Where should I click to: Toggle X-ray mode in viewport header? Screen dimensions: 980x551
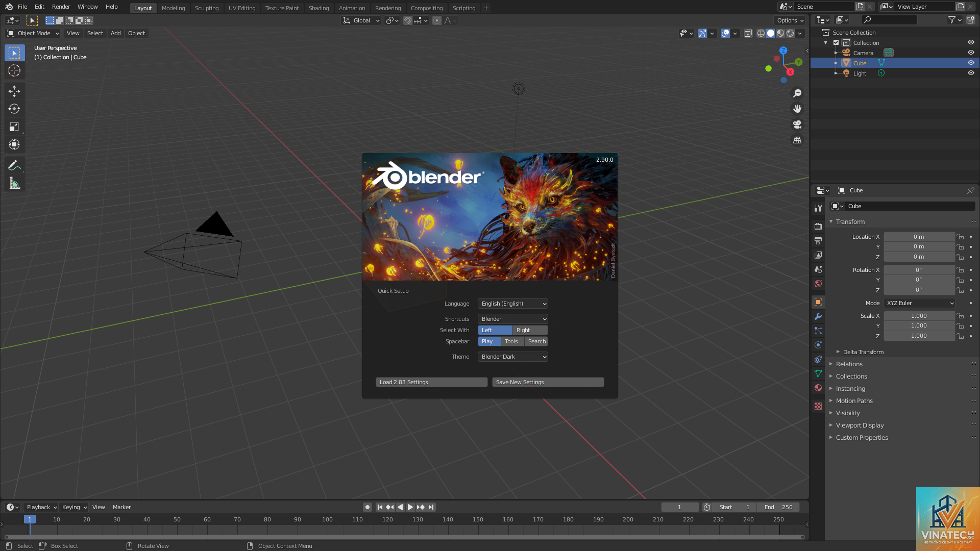748,33
